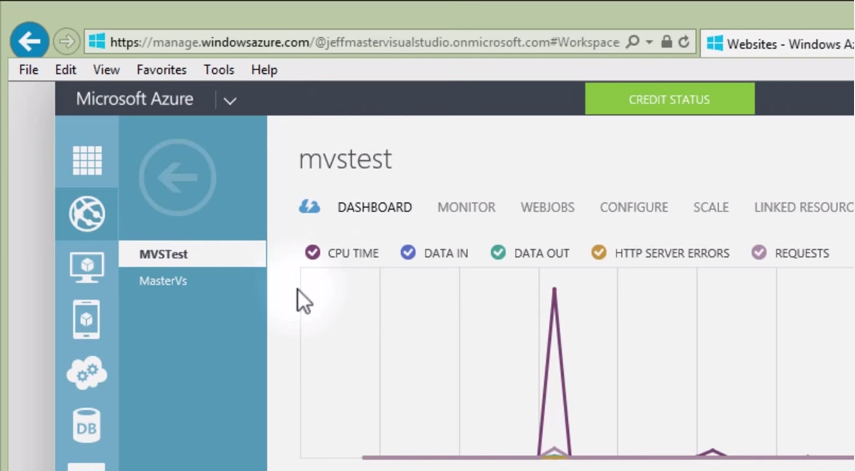Image resolution: width=855 pixels, height=471 pixels.
Task: Open the View menu
Action: pyautogui.click(x=106, y=70)
